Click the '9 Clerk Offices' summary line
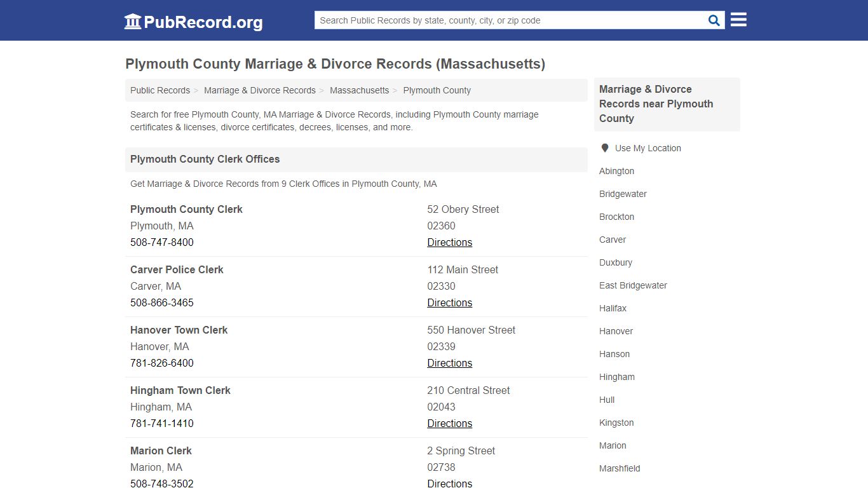868x488 pixels. (x=283, y=184)
